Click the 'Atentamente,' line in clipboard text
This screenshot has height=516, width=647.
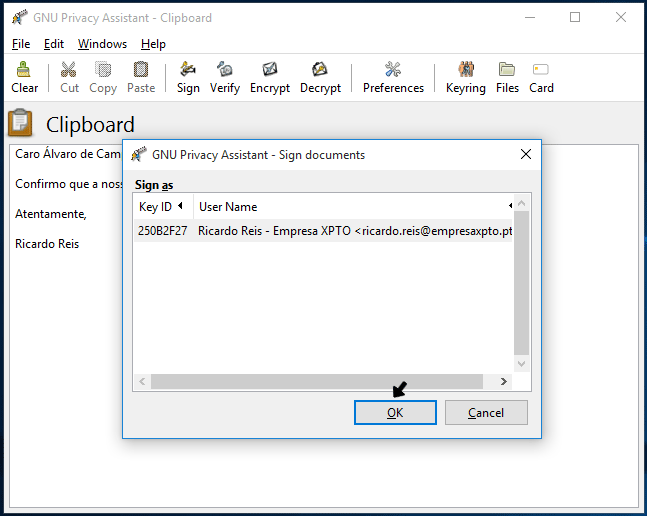coord(51,214)
